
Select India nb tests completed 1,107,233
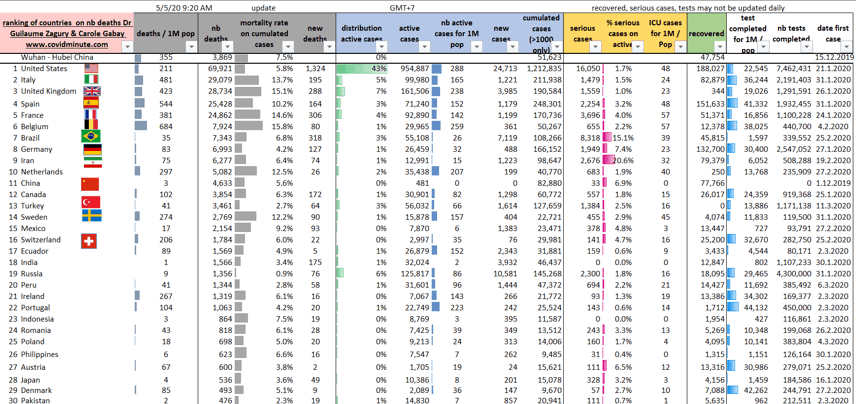tap(793, 262)
